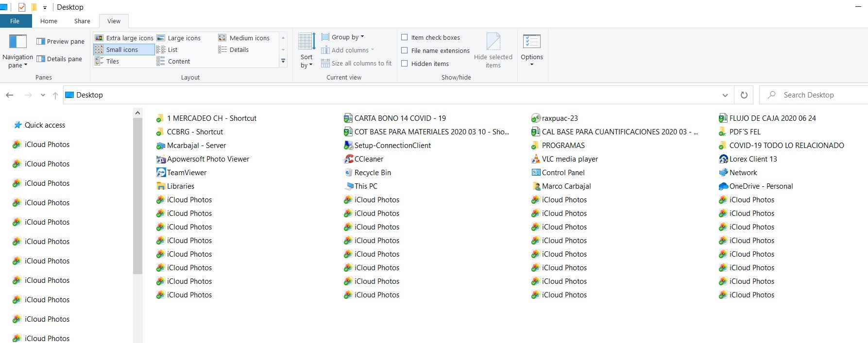The image size is (868, 343).
Task: Expand the layout gallery more arrow
Action: [283, 61]
